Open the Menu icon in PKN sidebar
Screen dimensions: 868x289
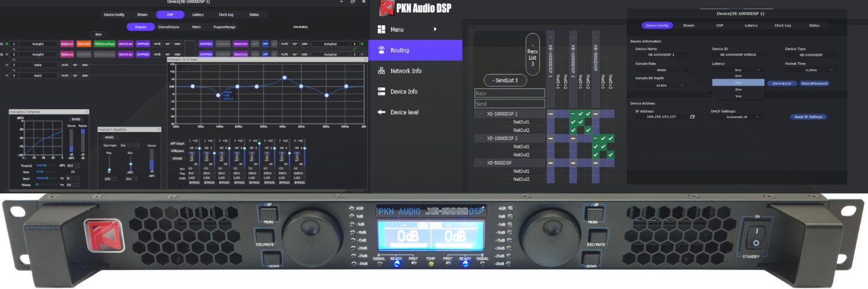coord(381,29)
